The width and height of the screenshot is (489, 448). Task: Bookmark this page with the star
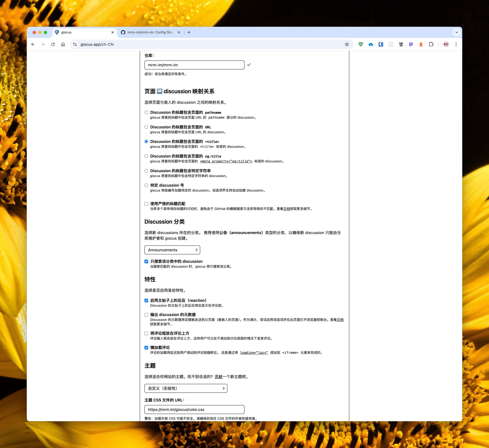click(347, 44)
